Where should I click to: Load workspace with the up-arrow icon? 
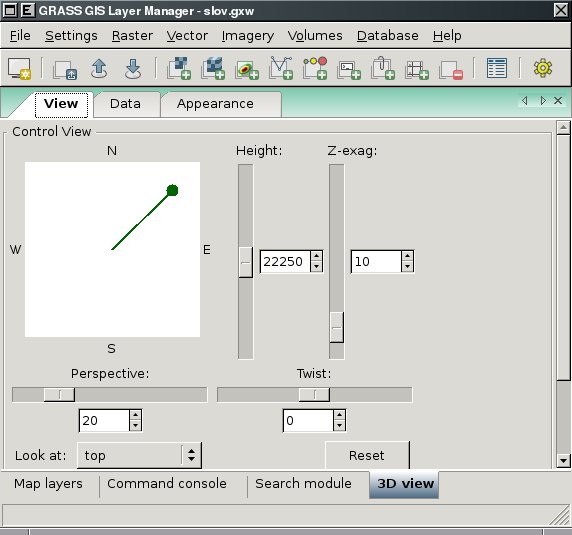[99, 68]
